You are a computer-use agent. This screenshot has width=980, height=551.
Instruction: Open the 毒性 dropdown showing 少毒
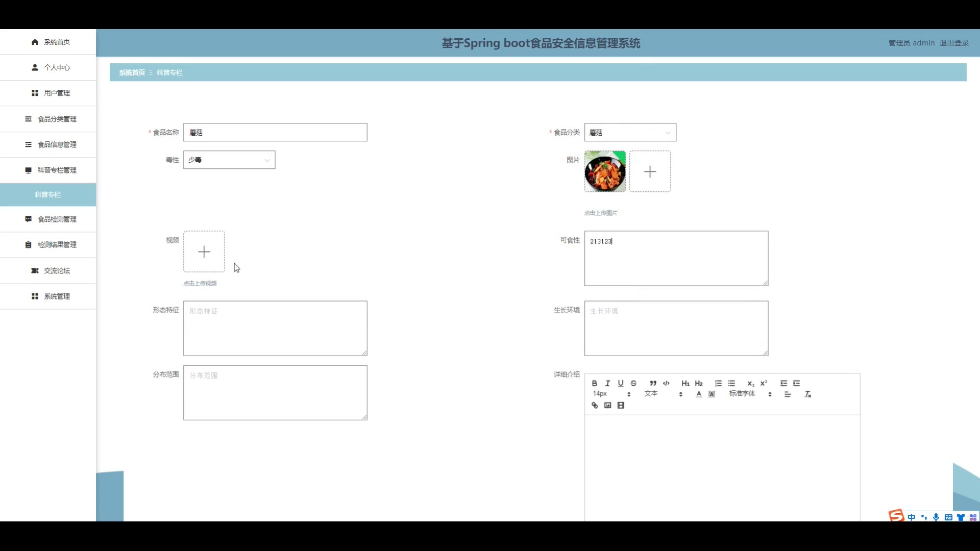point(229,160)
